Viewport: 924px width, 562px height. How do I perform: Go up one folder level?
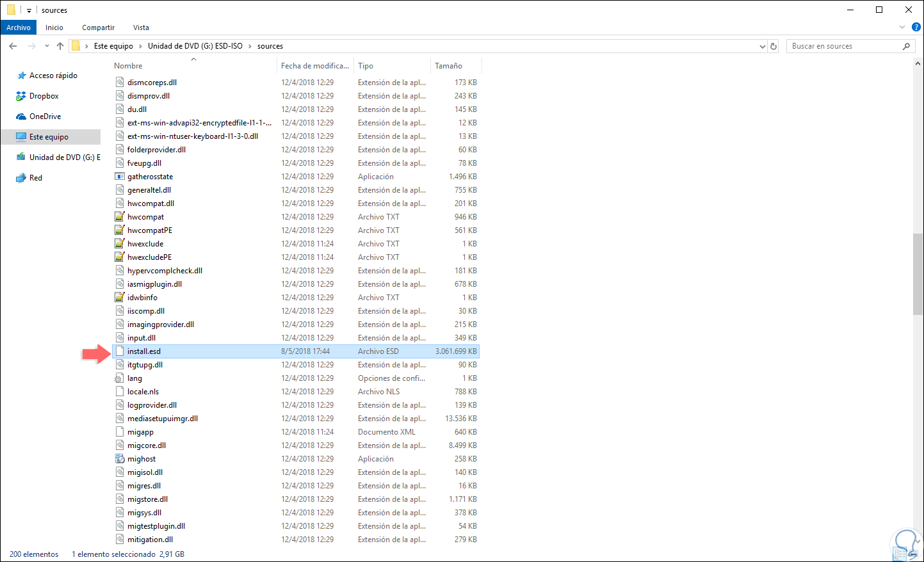[60, 46]
